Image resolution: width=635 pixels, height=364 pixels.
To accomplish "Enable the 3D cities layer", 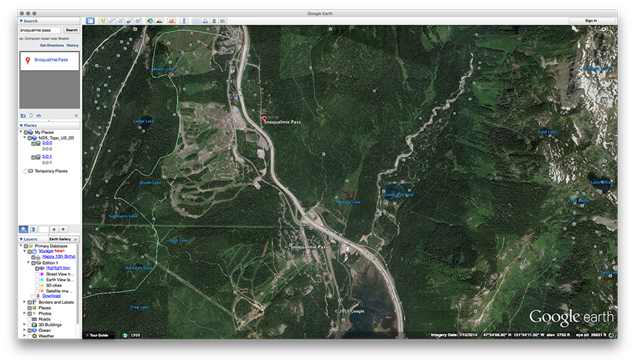I will click(x=37, y=286).
